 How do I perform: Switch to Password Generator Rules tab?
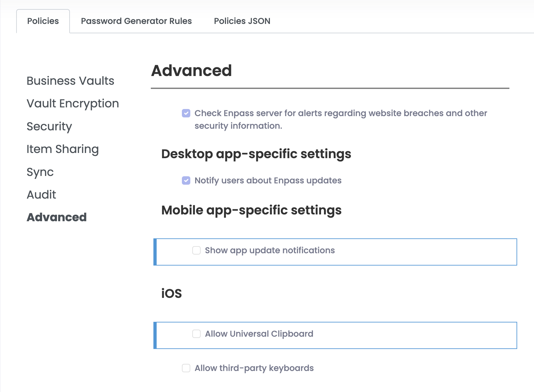point(136,21)
